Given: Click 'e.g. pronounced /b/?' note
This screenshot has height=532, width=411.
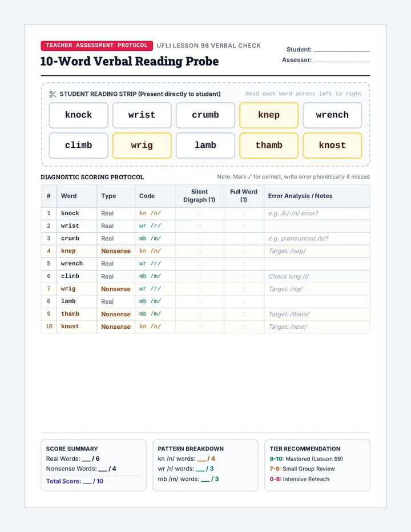Looking at the screenshot, I should pyautogui.click(x=299, y=239).
